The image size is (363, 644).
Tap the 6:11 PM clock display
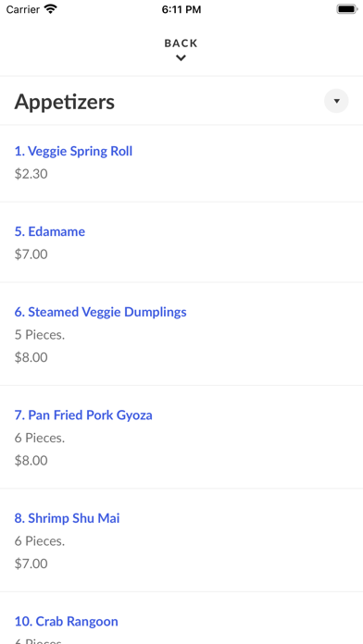click(181, 9)
